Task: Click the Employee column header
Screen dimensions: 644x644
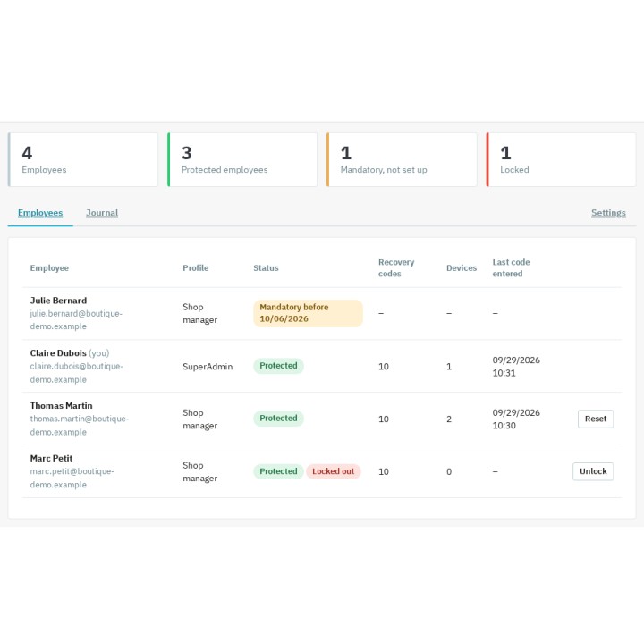Action: pos(49,268)
